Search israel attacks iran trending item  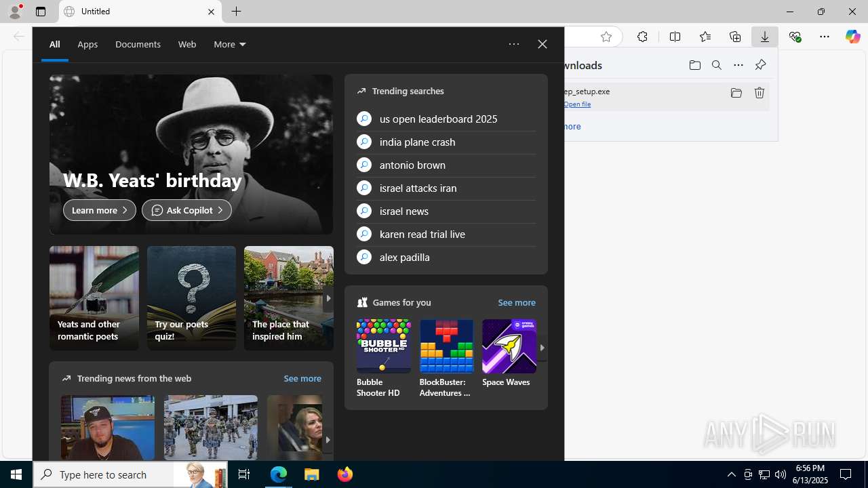446,188
